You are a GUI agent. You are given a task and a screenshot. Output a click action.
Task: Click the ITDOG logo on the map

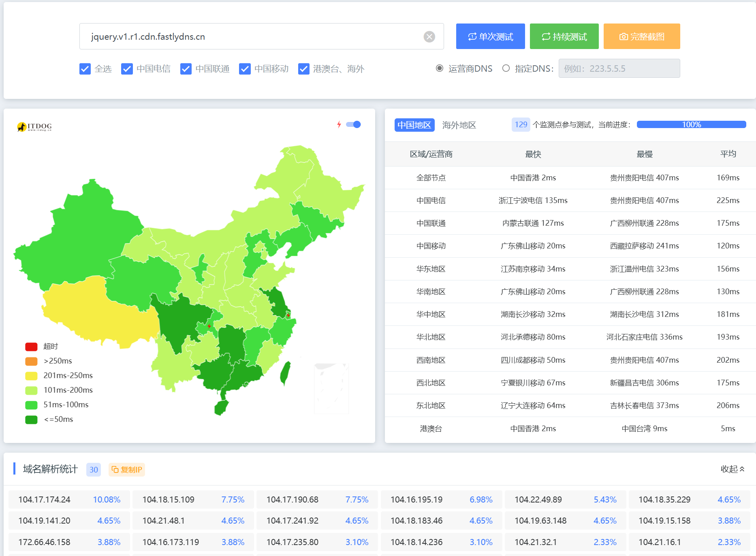pyautogui.click(x=34, y=127)
